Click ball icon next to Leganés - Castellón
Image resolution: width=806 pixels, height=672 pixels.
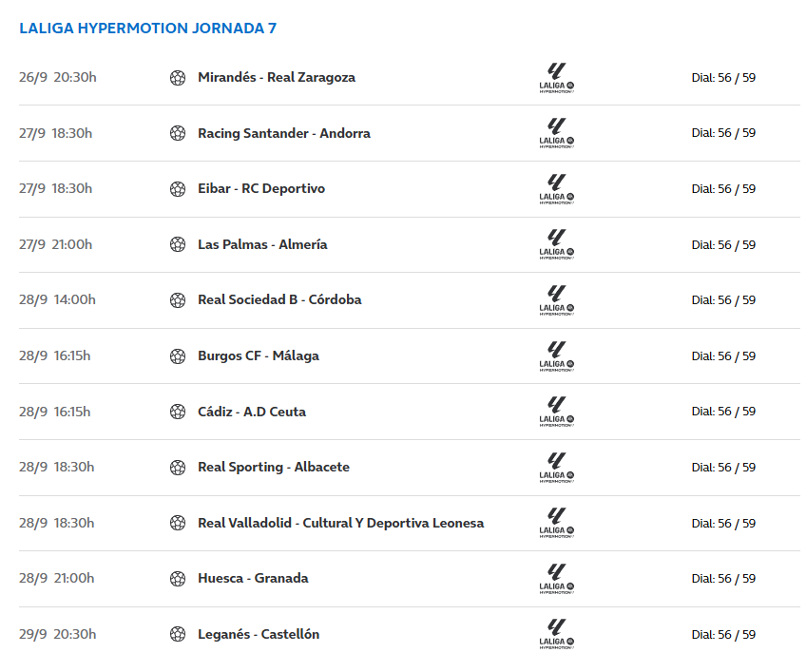178,634
